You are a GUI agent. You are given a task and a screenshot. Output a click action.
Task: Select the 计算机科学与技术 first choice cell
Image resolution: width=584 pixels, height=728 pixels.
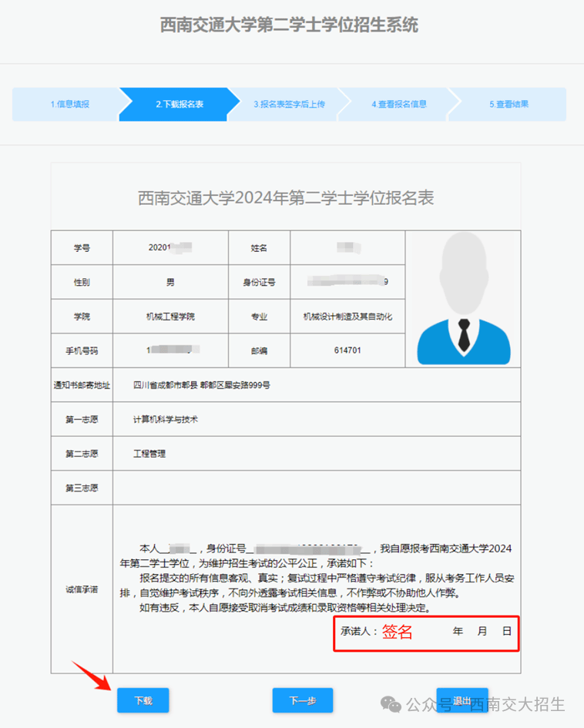point(166,420)
